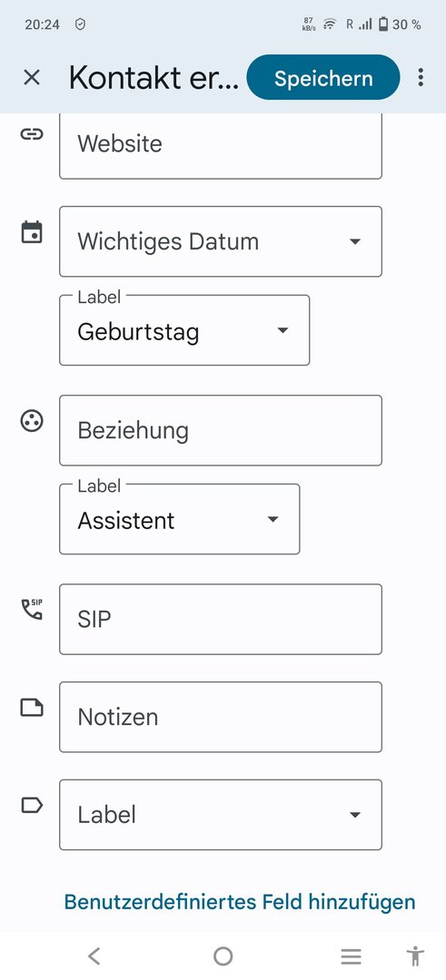Save contact with the Speichern button
446x980 pixels.
pyautogui.click(x=323, y=77)
